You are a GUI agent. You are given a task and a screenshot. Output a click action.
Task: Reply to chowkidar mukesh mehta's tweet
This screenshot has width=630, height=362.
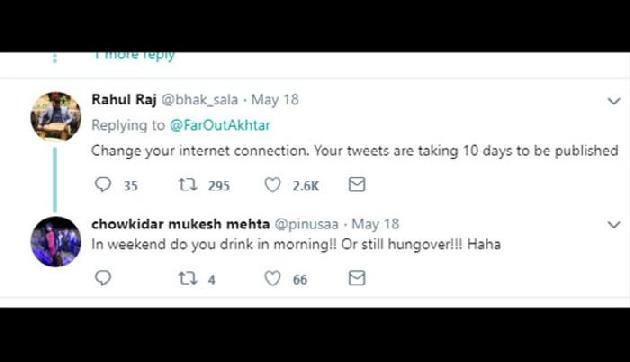point(103,278)
